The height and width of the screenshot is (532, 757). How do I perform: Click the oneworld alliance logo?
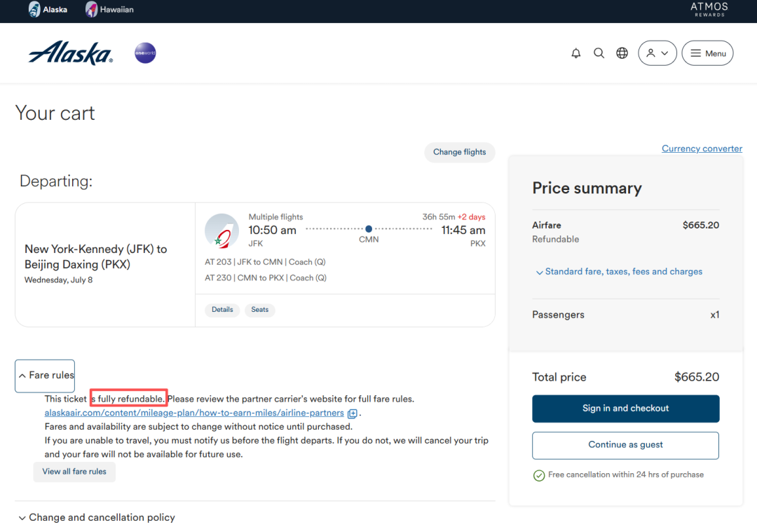click(145, 53)
